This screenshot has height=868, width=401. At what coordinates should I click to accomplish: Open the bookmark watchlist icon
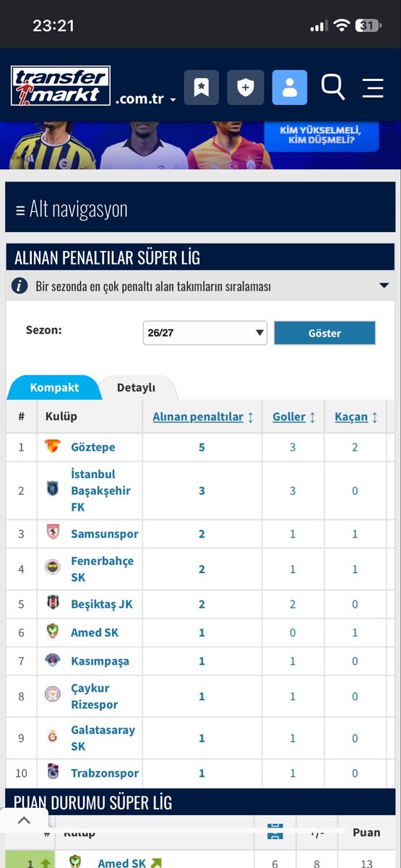(x=201, y=88)
